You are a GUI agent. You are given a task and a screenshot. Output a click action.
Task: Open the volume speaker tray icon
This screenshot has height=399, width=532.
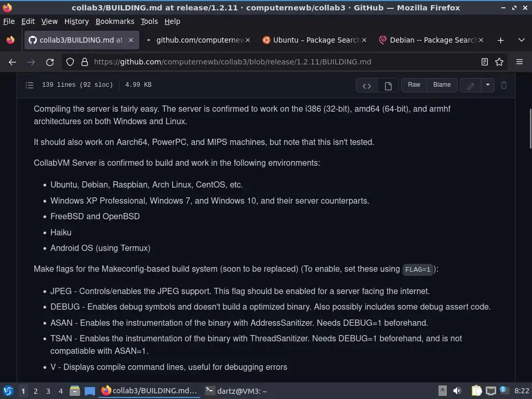(x=457, y=391)
